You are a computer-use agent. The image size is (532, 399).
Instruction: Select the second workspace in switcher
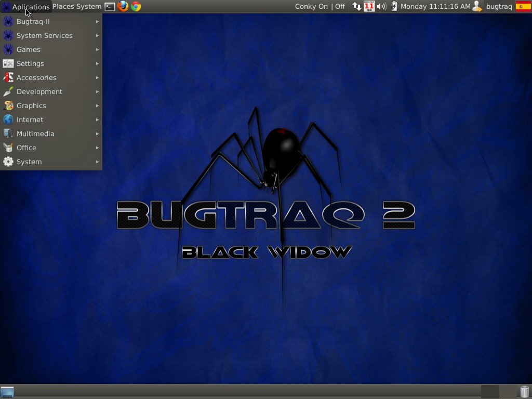pos(508,392)
